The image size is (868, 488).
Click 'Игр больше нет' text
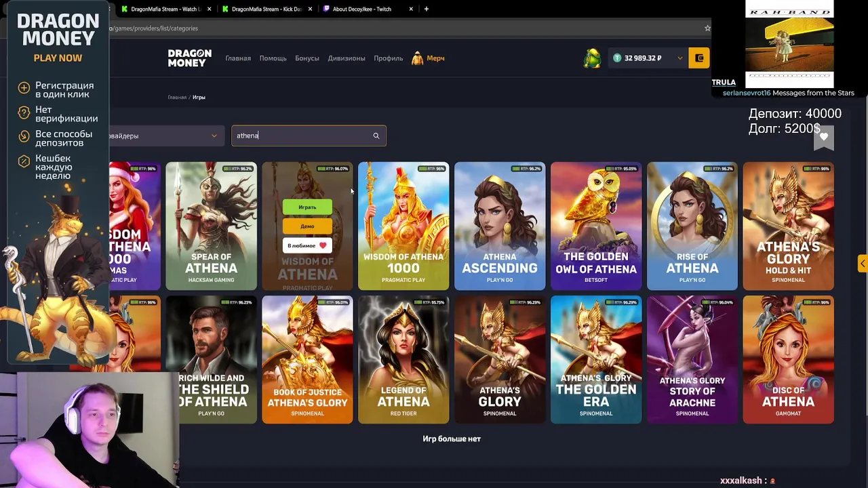[452, 439]
